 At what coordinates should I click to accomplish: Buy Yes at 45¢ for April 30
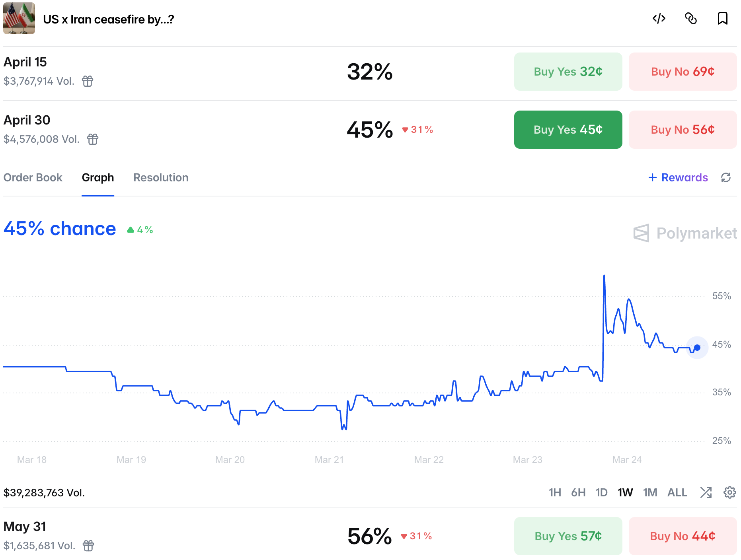[x=568, y=130]
